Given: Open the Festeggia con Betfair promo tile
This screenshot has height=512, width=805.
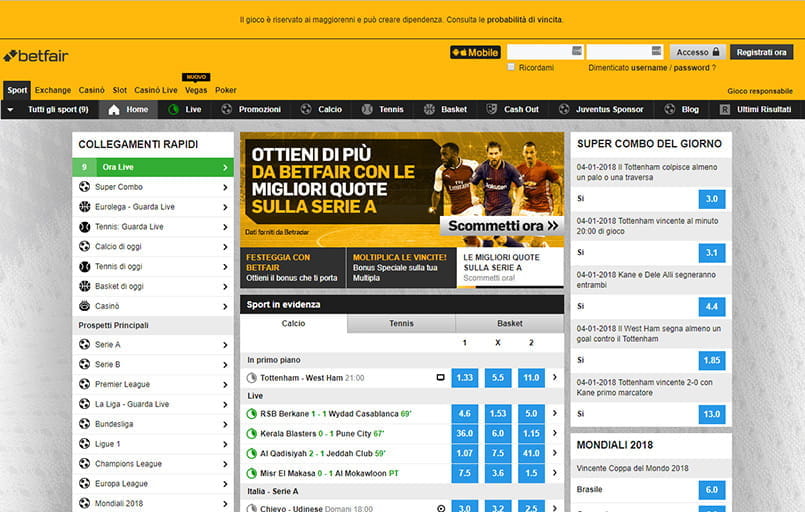Looking at the screenshot, I should [293, 268].
